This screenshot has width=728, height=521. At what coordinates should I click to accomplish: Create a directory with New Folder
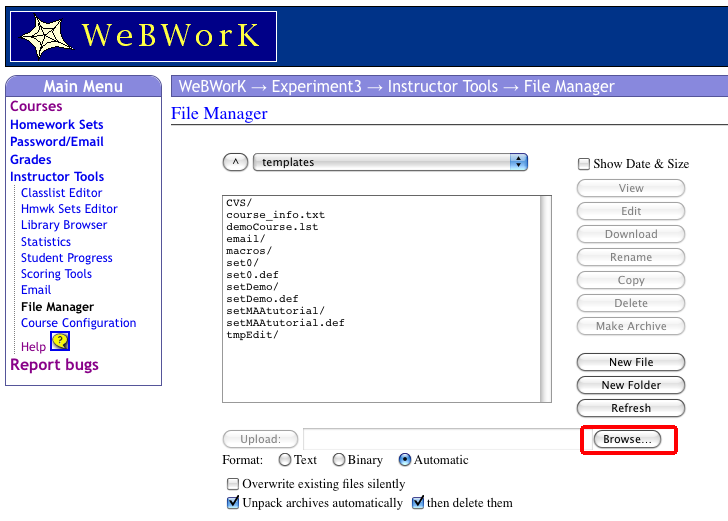coord(631,385)
